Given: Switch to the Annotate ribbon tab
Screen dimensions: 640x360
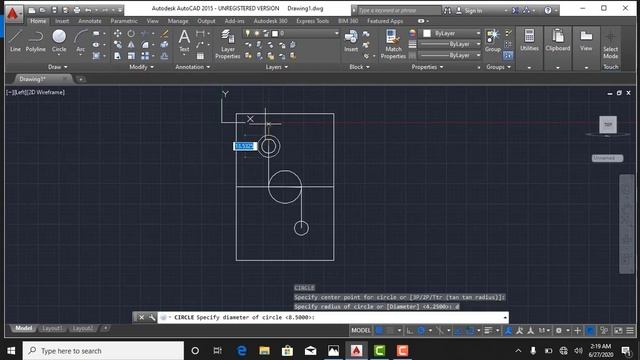Looking at the screenshot, I should tap(89, 21).
